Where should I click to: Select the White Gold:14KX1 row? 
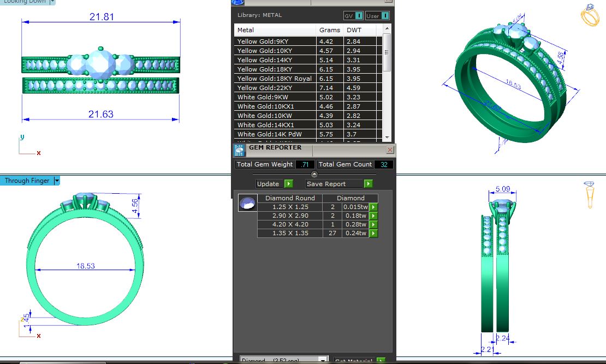pos(308,125)
